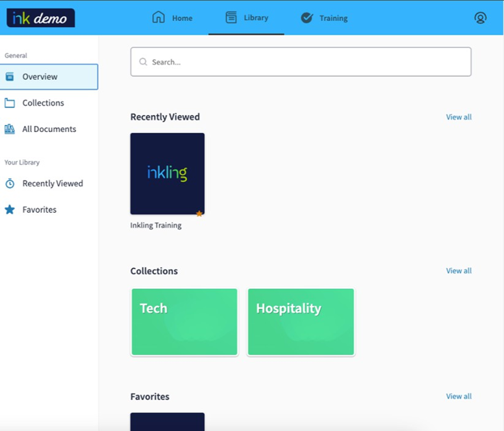Switch to the Training tab
This screenshot has width=504, height=431.
(x=333, y=18)
